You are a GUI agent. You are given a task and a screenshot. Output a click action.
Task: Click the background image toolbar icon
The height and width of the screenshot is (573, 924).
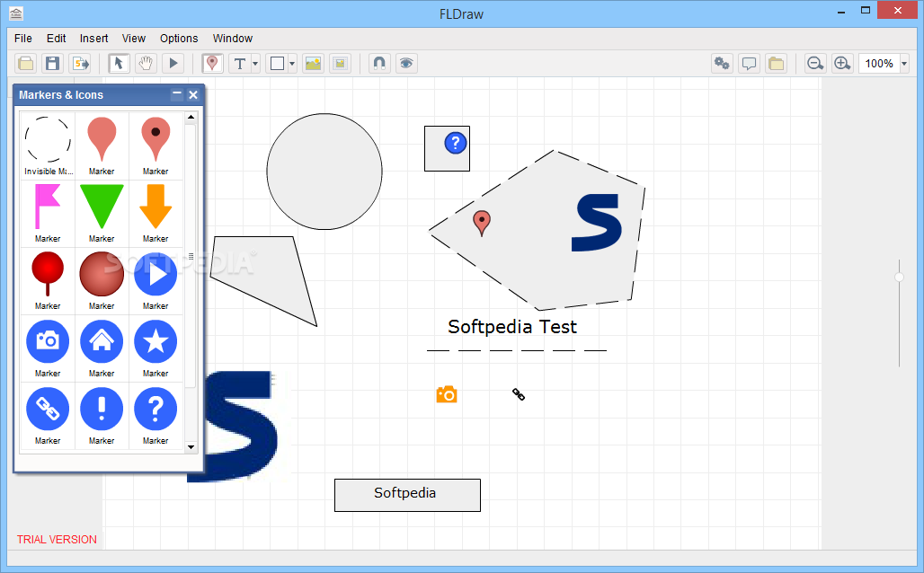click(x=341, y=63)
